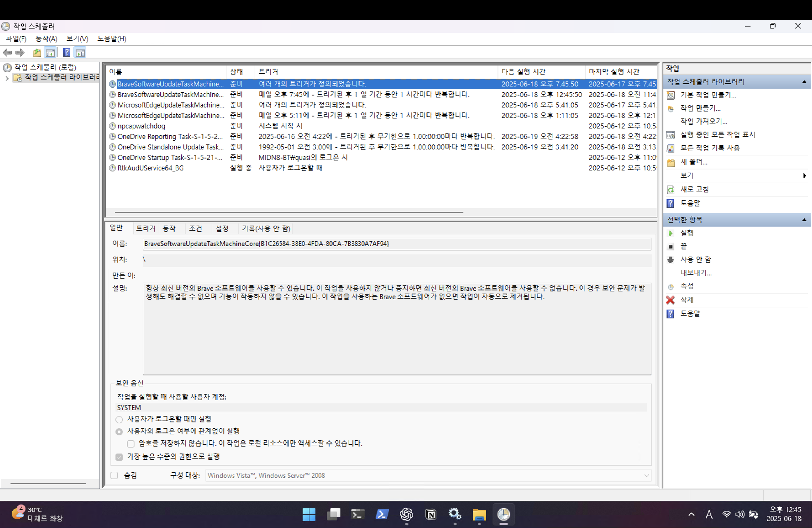
Task: Click the back arrow toolbar icon
Action: click(x=7, y=52)
